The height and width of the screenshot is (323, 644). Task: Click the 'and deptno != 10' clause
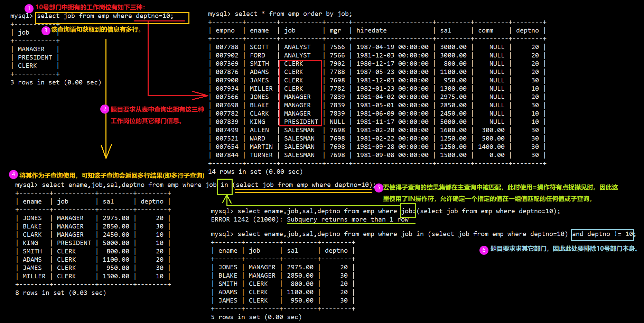click(603, 234)
